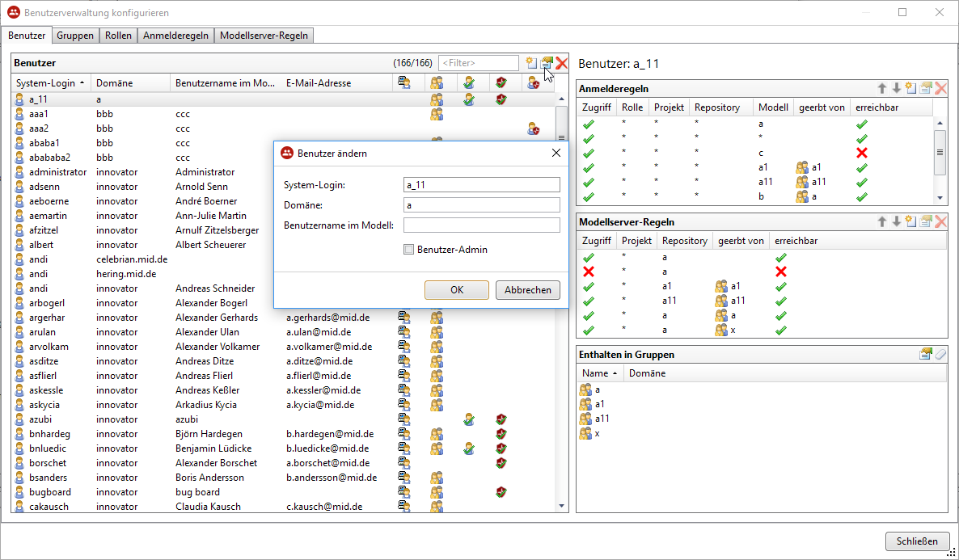Open the Rollen tab
Image resolution: width=959 pixels, height=560 pixels.
coord(118,36)
